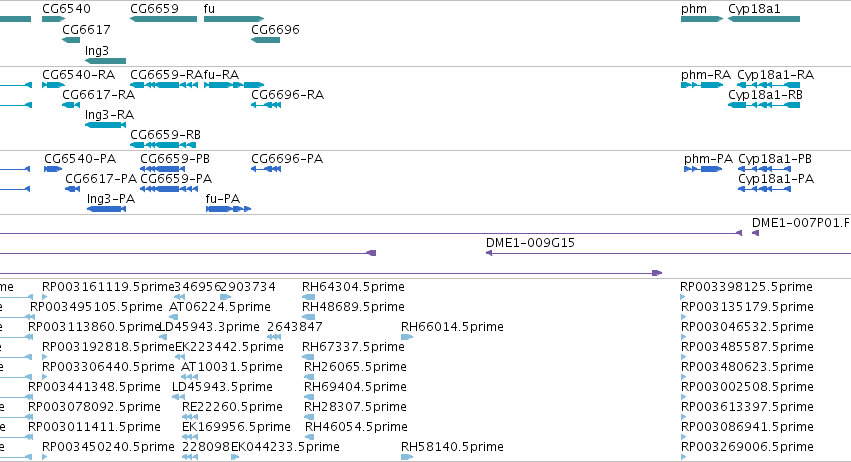
Task: Click EST RH67337.5prime
Action: point(353,347)
